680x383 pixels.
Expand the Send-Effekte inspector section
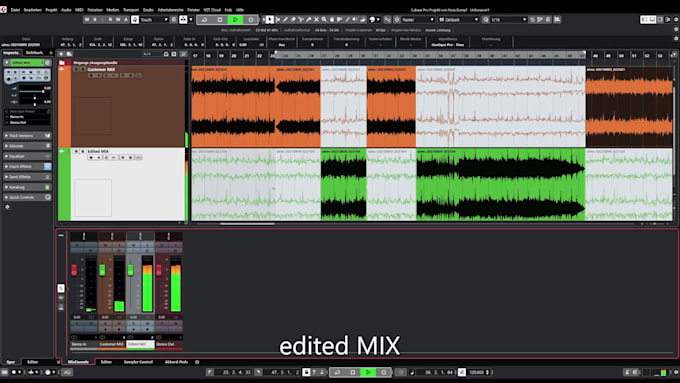coord(27,177)
